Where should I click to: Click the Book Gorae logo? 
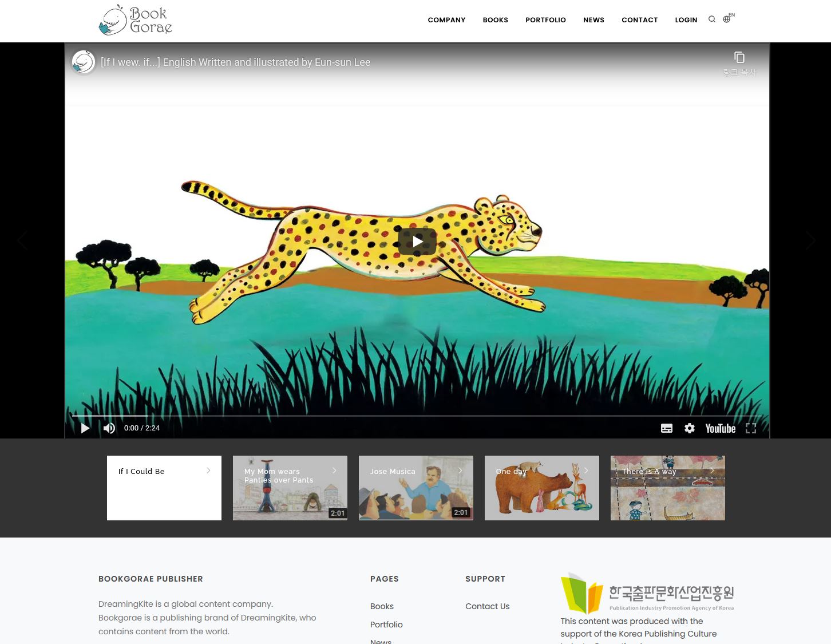[136, 20]
